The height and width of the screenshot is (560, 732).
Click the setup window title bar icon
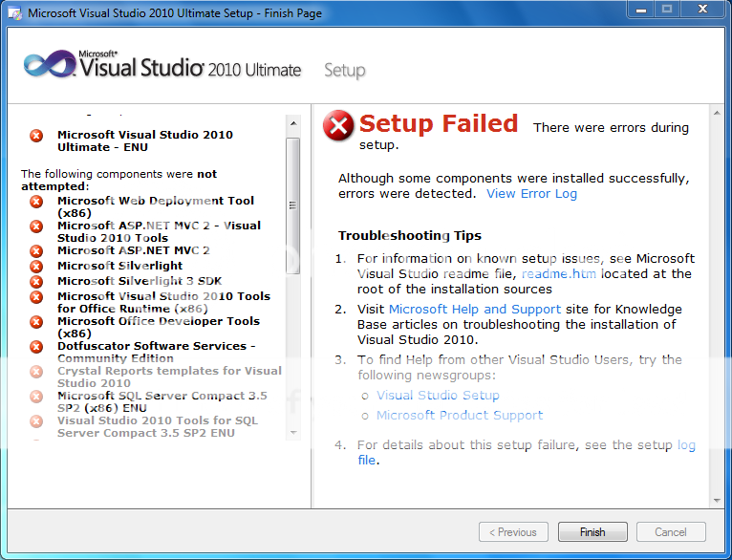click(x=15, y=12)
